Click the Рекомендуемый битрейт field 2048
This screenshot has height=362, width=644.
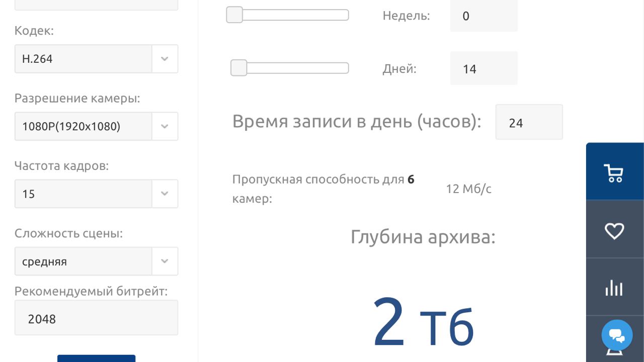pos(96,318)
